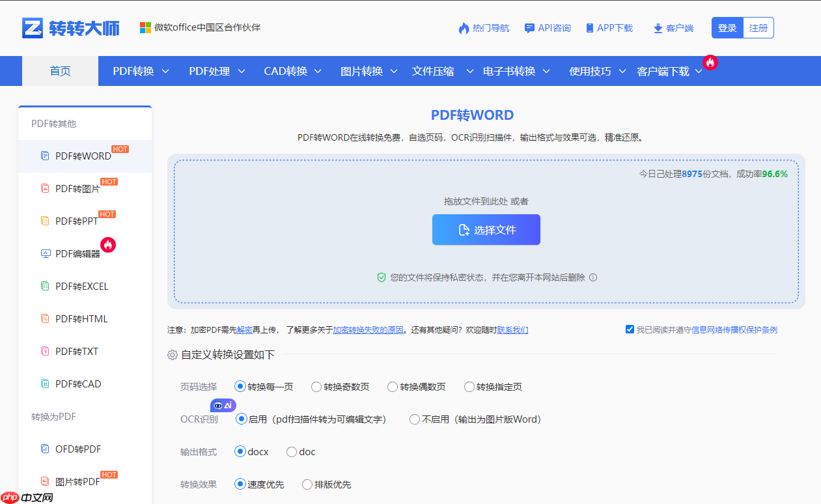Click the PDF编辑器 monitor icon
Image resolution: width=821 pixels, height=504 pixels.
pos(46,253)
